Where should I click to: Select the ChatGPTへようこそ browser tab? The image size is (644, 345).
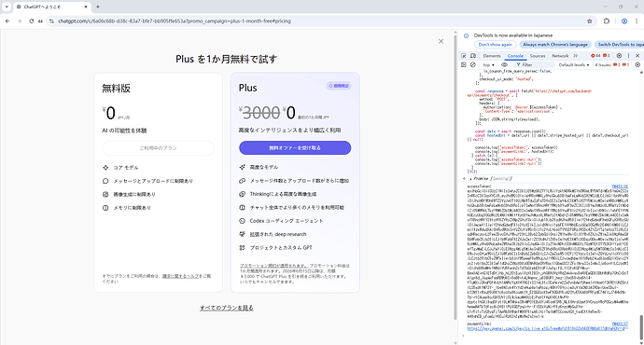(52, 7)
